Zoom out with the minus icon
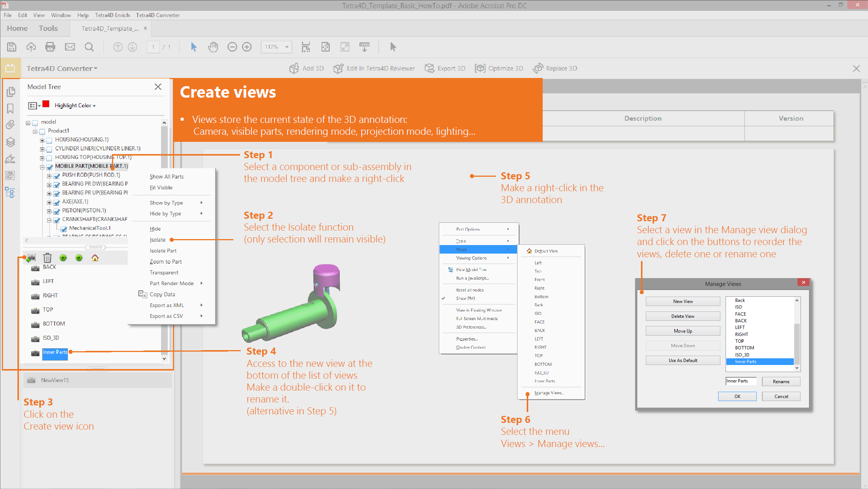 (232, 47)
